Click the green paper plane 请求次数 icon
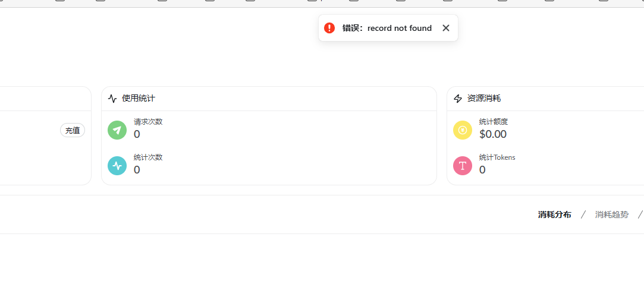The width and height of the screenshot is (644, 300). pyautogui.click(x=117, y=130)
